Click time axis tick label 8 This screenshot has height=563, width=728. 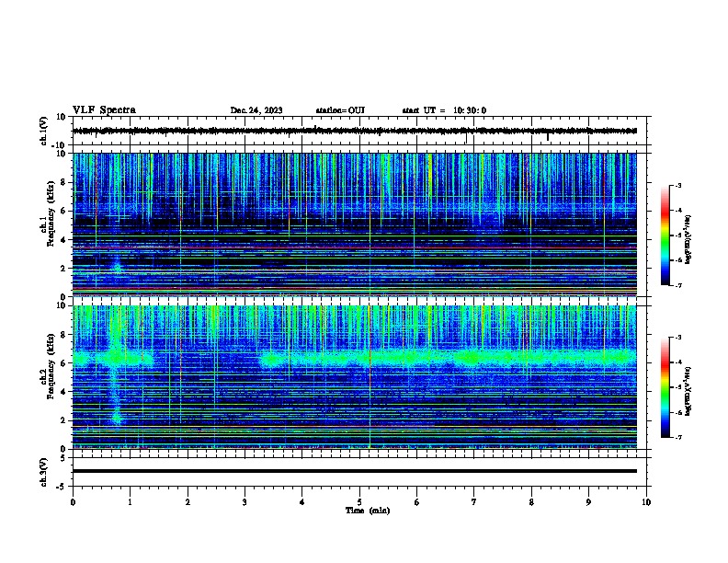(x=531, y=502)
